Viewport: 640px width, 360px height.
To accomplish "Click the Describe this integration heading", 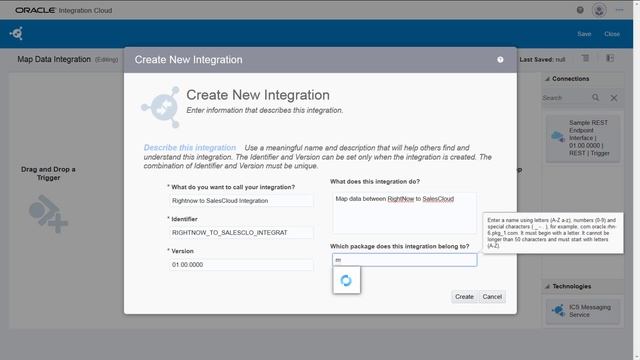I will [x=190, y=148].
